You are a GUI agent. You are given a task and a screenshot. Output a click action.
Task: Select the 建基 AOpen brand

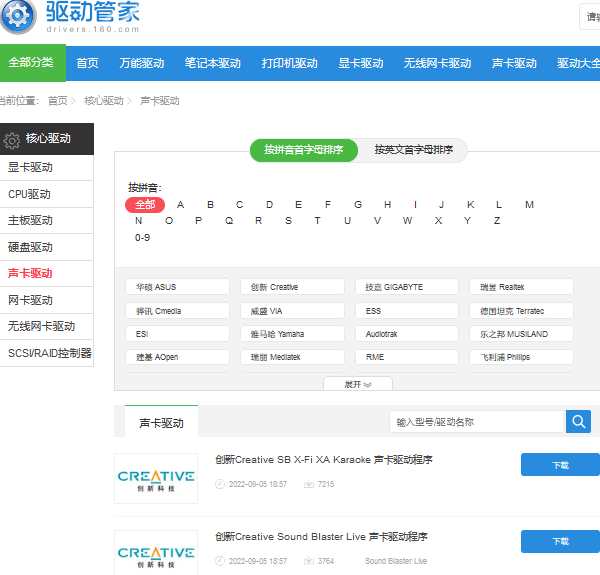pos(178,357)
